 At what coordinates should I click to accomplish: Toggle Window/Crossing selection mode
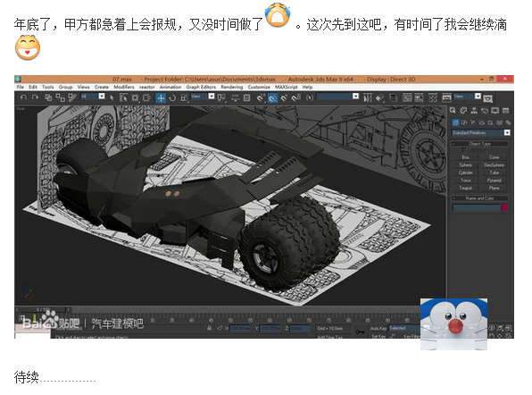146,97
